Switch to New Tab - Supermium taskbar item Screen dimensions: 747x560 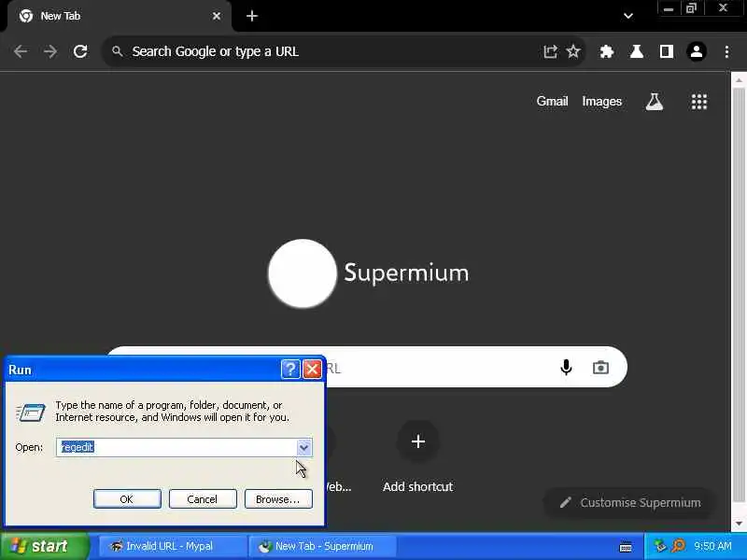pos(322,546)
